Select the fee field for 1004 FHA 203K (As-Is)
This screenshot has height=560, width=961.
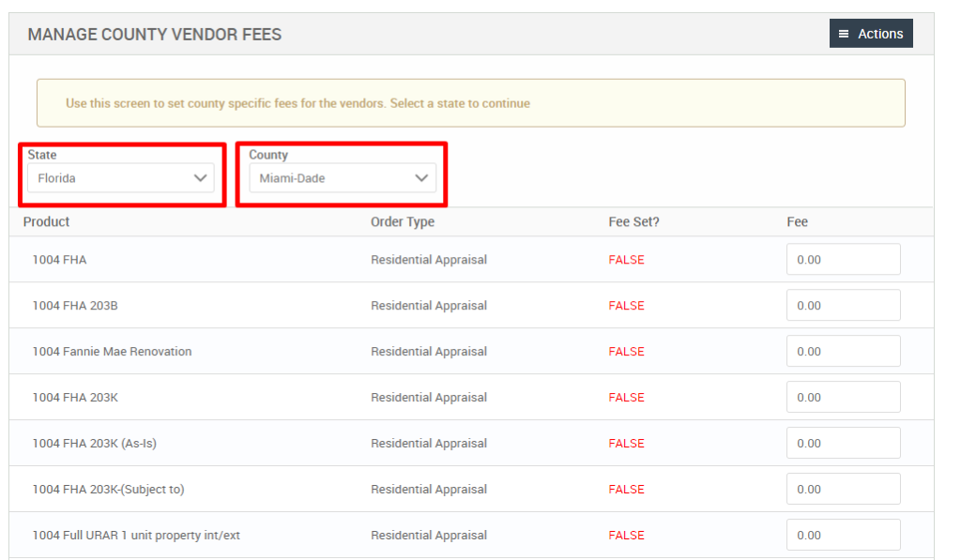pyautogui.click(x=843, y=442)
